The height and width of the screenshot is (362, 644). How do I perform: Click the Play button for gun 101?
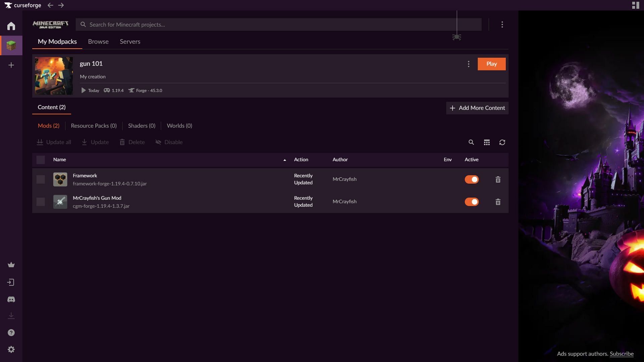491,64
